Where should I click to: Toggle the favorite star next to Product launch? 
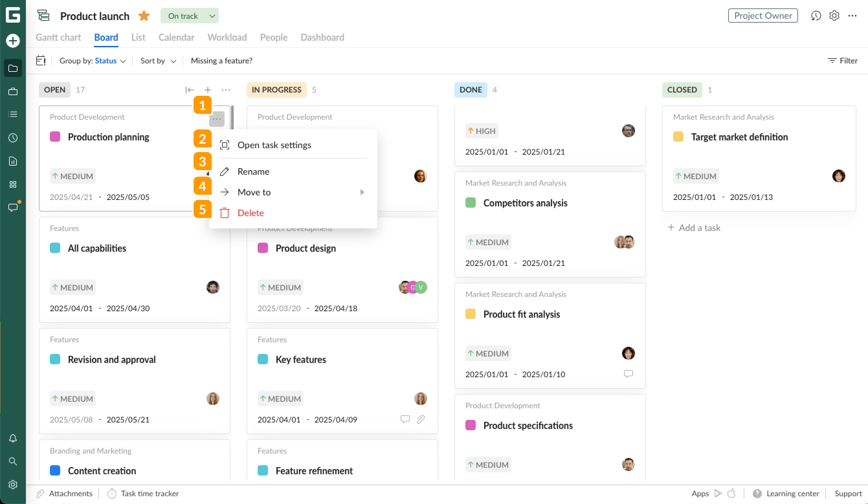click(144, 16)
